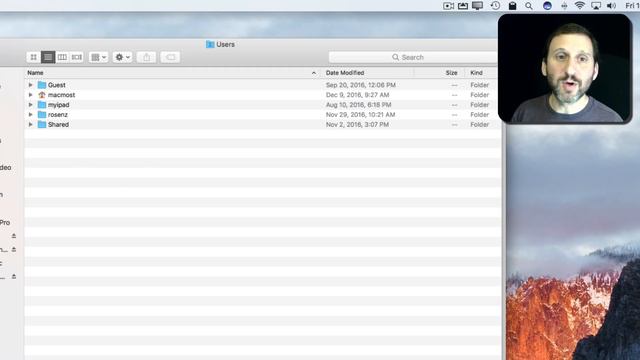Select the rosenz folder icon
640x360 pixels.
coord(42,115)
